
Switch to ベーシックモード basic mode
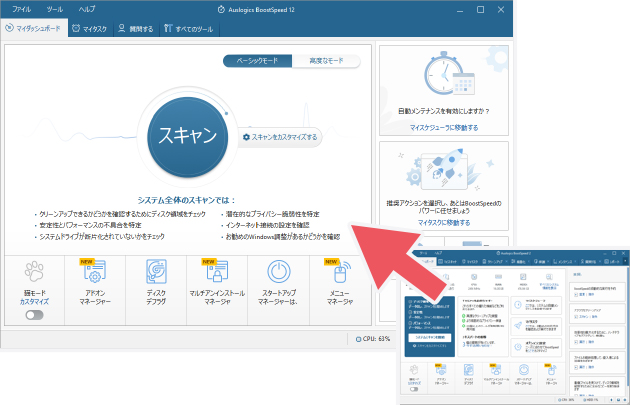257,61
